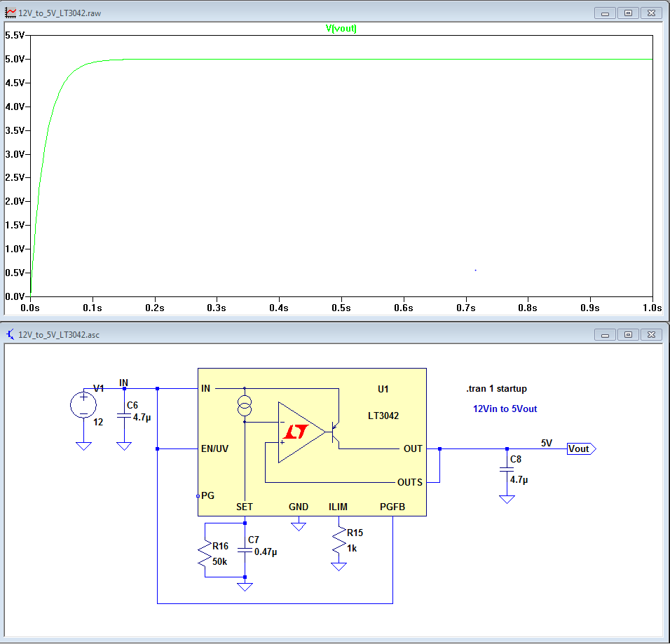Click the ILIM pin label
This screenshot has width=670, height=644.
pos(338,507)
